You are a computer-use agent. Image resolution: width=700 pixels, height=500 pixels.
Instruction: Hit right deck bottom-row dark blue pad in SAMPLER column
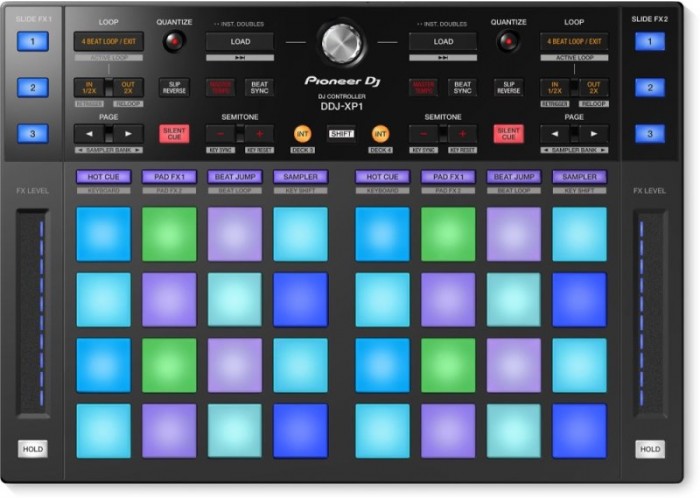(579, 431)
